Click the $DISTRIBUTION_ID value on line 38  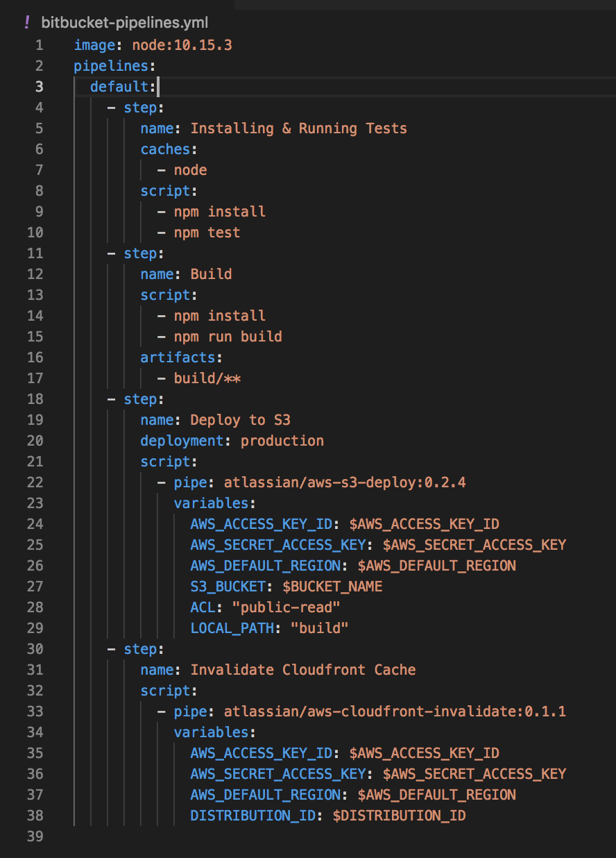click(400, 816)
